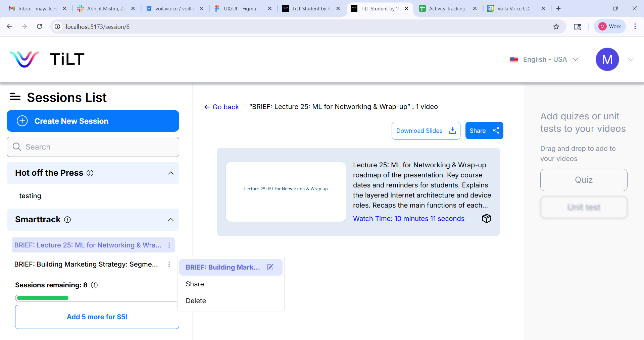The image size is (644, 340).
Task: Click the sessions remaining progress bar
Action: tap(96, 298)
